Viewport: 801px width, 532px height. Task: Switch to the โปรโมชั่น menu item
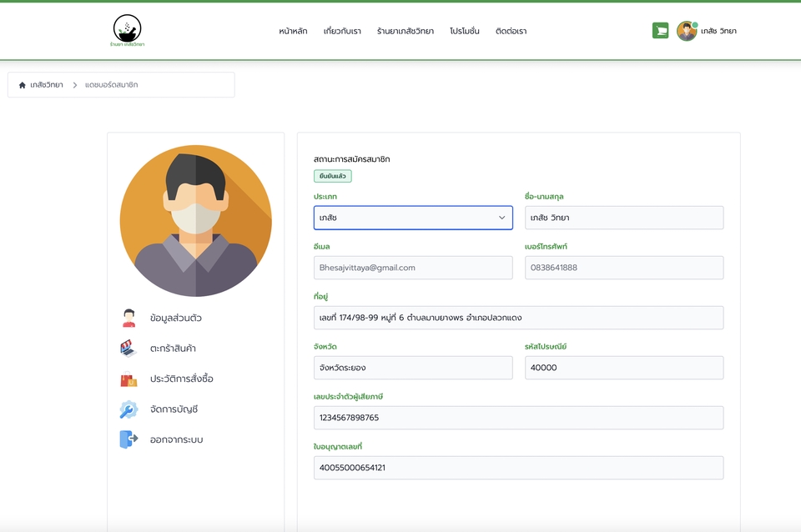click(x=465, y=30)
